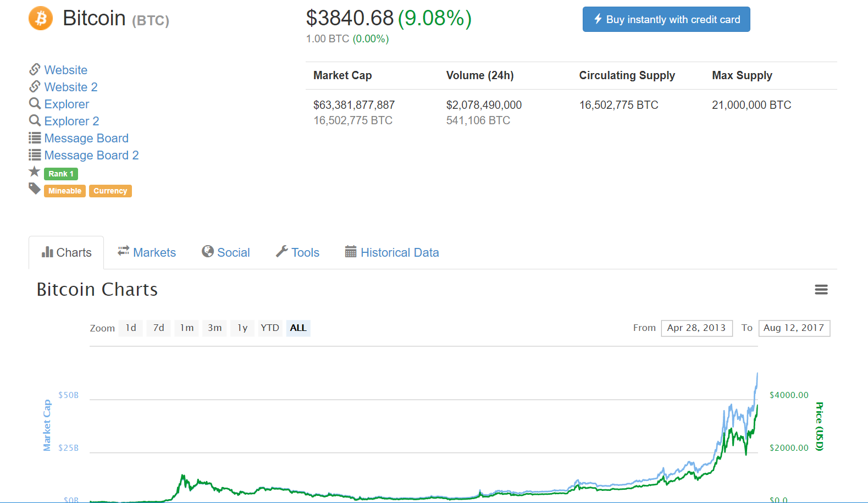Set chart zoom to YTD
This screenshot has width=868, height=503.
pos(270,328)
